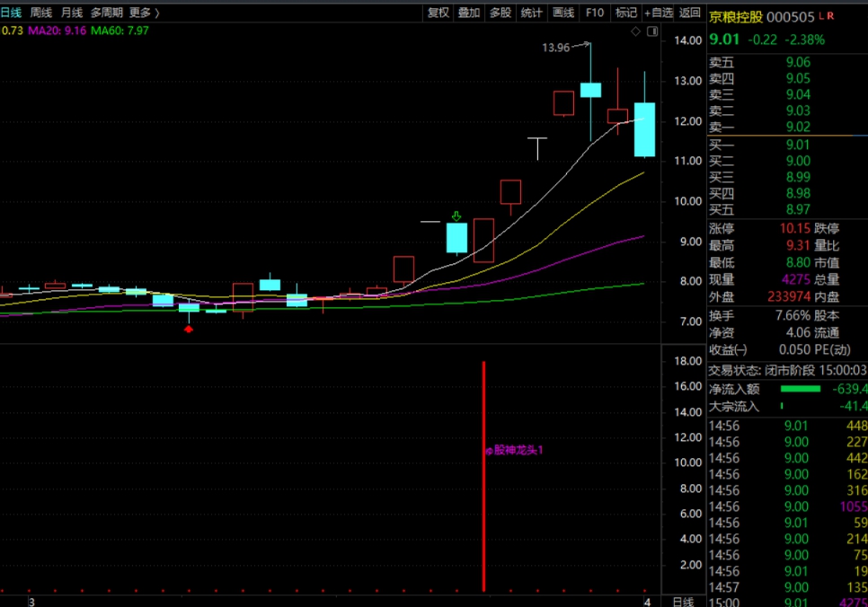868x607 pixels.
Task: Click the lowest price 8.80
Action: [798, 262]
